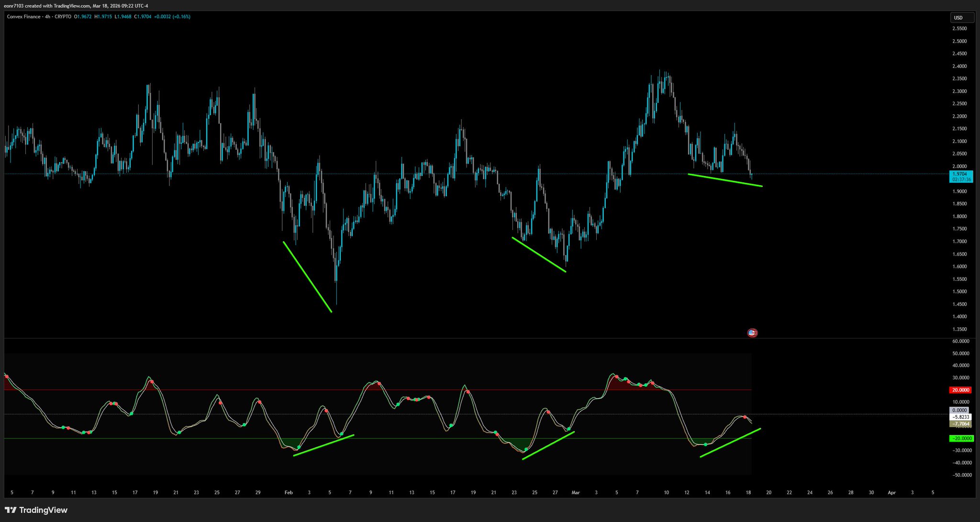Click the 4h interval label in the header
980x522 pixels.
pyautogui.click(x=47, y=17)
